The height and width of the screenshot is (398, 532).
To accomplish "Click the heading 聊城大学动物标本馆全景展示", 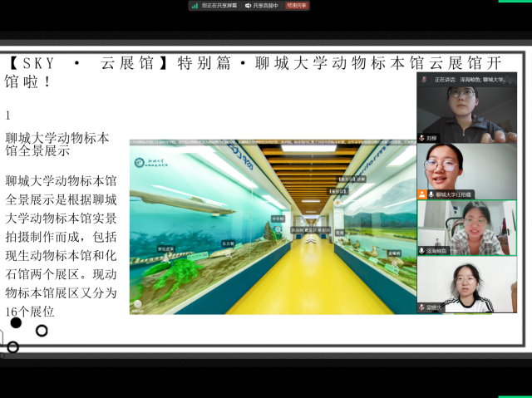I will tap(57, 145).
